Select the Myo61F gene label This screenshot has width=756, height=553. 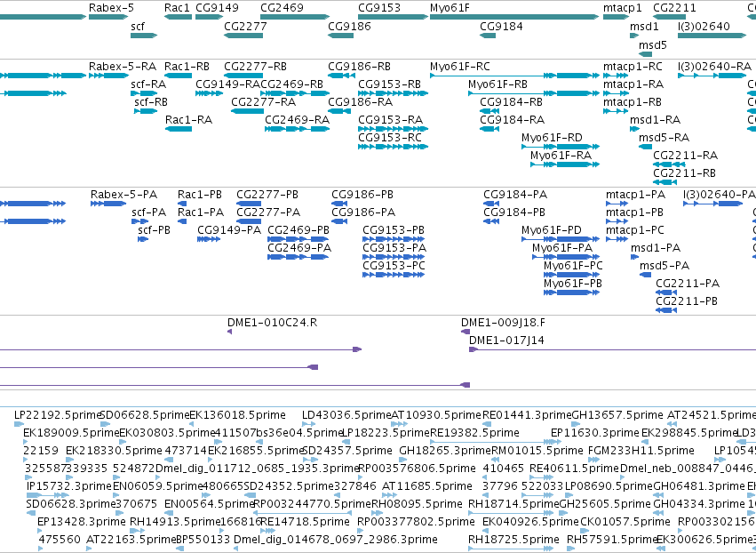point(450,8)
